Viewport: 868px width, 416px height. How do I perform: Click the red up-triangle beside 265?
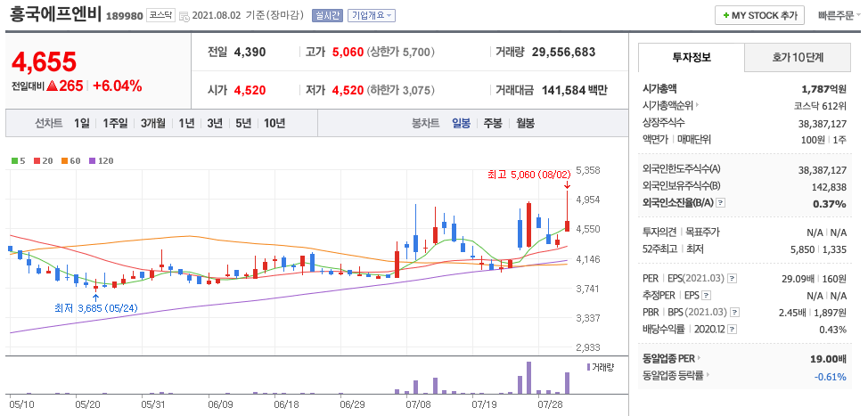53,86
